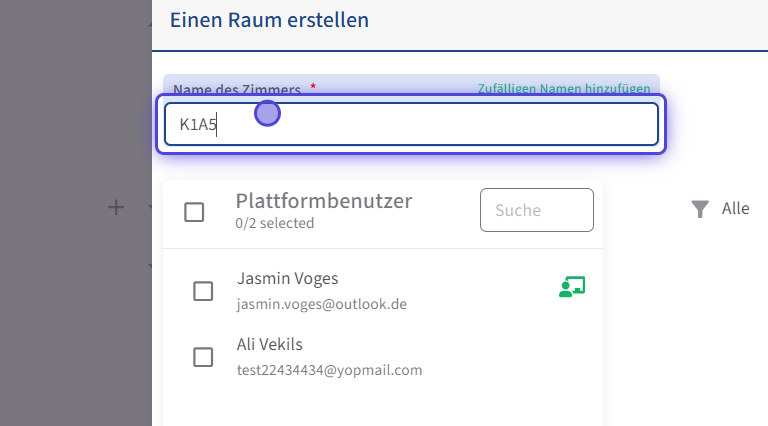The height and width of the screenshot is (426, 768).
Task: Click the funnel filter icon
Action: [701, 209]
